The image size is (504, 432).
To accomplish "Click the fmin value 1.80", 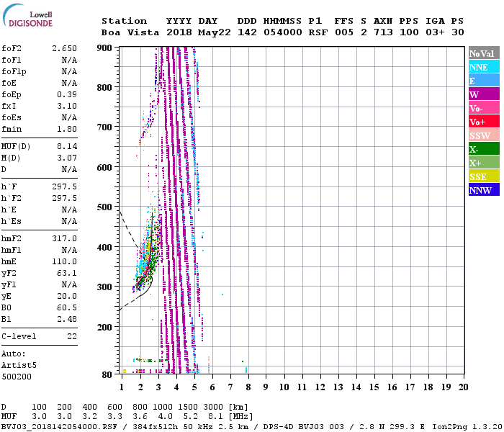I will click(67, 129).
